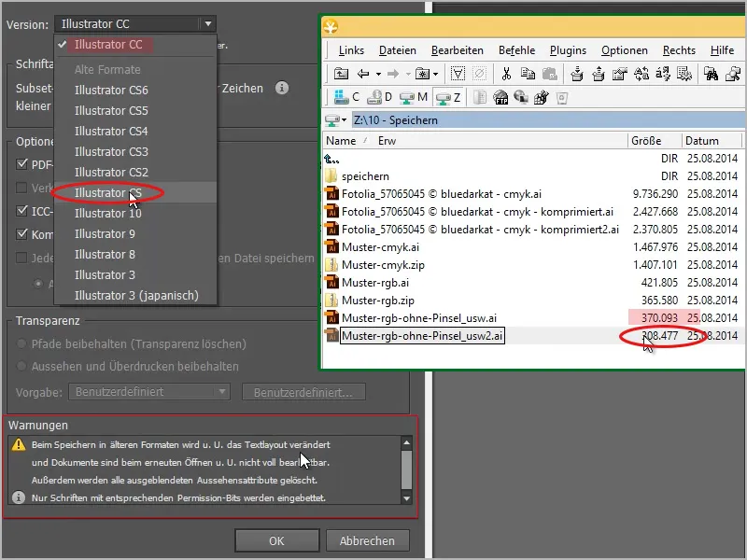Go to parent folder toolbar icon
Screen dimensions: 747x560
341,74
